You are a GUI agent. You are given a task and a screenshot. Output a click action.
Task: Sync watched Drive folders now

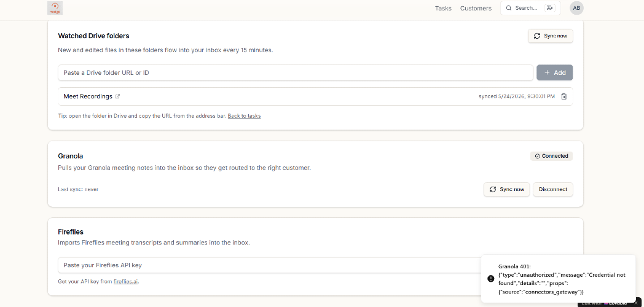(x=551, y=36)
